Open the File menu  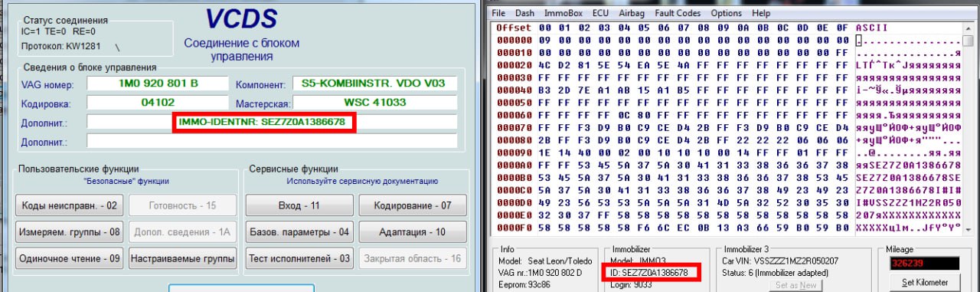[499, 13]
